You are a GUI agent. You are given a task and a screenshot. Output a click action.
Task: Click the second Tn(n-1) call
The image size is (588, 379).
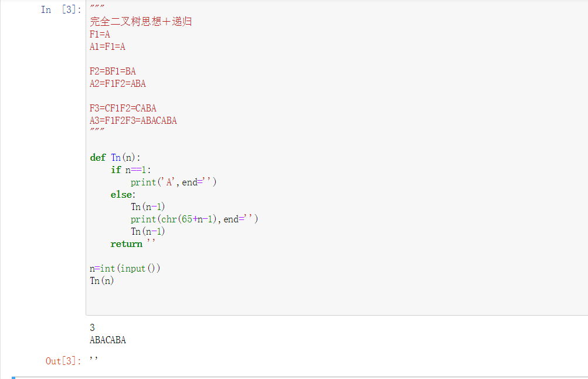click(x=148, y=232)
